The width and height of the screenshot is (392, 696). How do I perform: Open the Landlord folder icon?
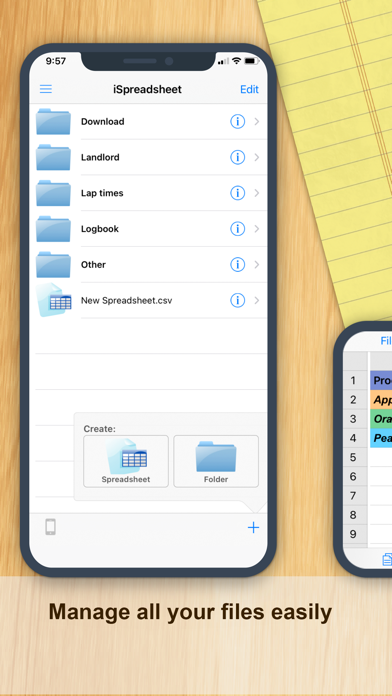tap(53, 157)
